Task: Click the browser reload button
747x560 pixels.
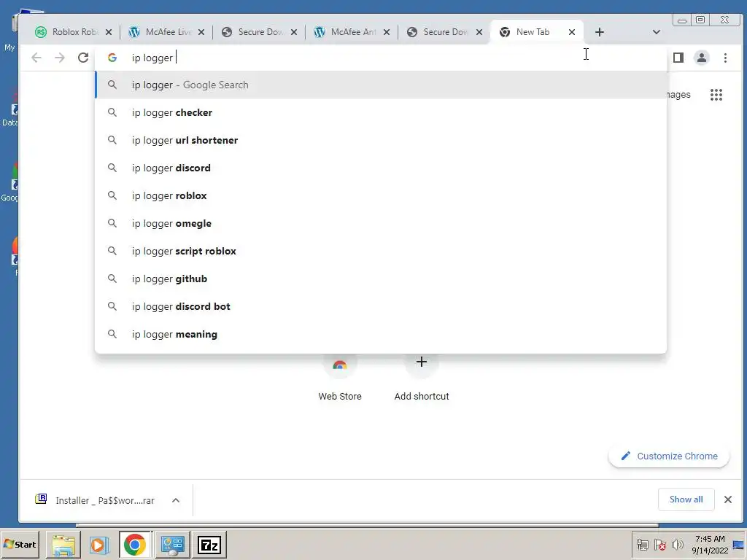Action: pyautogui.click(x=83, y=58)
